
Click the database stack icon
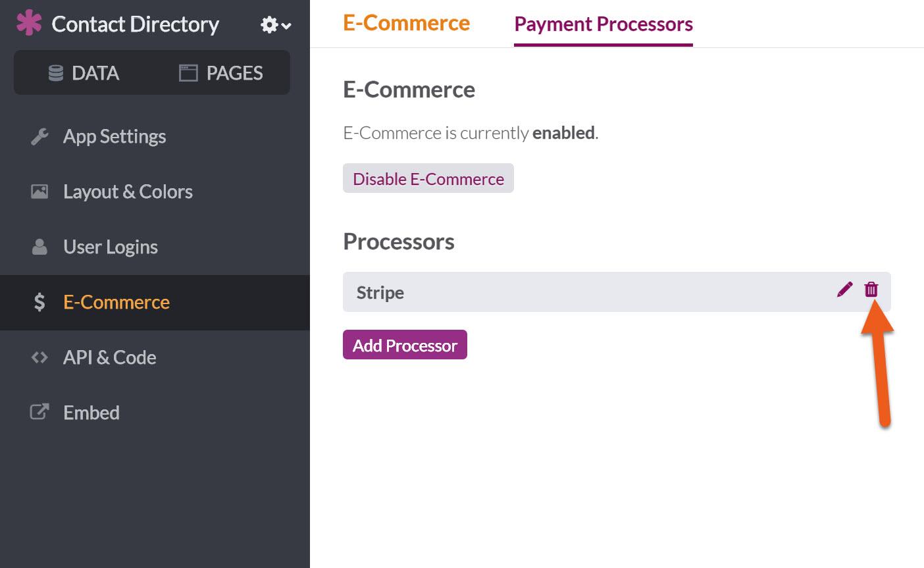click(56, 73)
